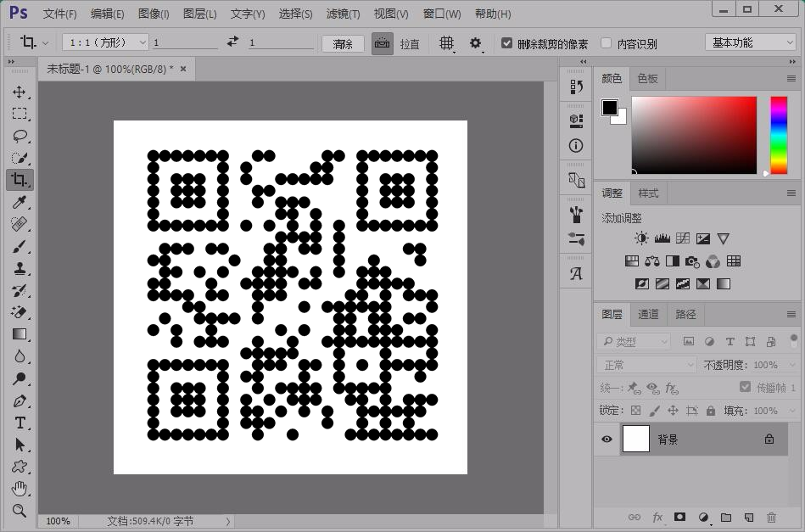Screen dimensions: 805x532
Task: Uncheck Delete Cropped Pixels checkbox
Action: [x=506, y=43]
